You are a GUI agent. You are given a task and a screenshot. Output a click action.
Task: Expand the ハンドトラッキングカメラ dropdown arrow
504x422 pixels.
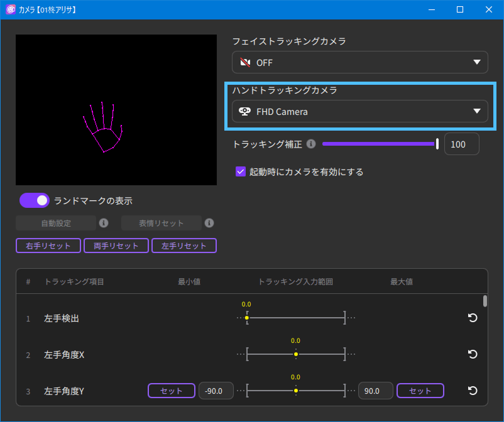click(476, 112)
